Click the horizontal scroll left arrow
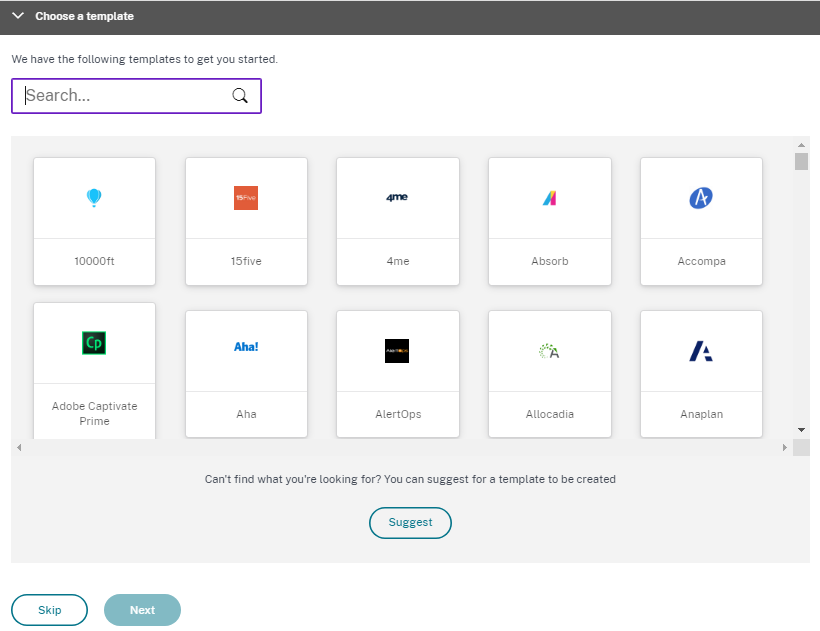 tap(18, 447)
